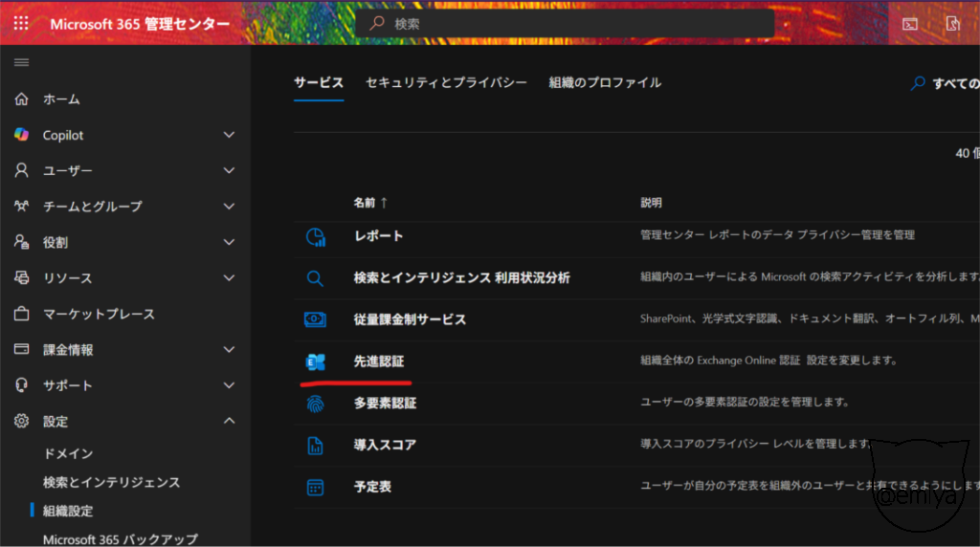Screen dimensions: 980x547
Task: Switch to セキュリティとプライバシー tab
Action: pyautogui.click(x=446, y=83)
